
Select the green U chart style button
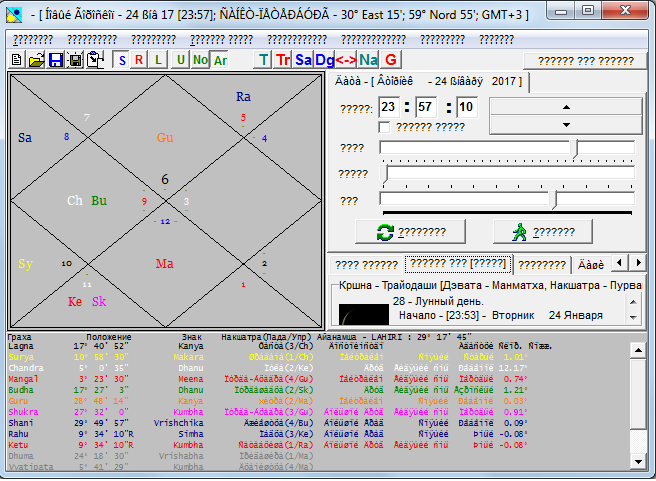pyautogui.click(x=180, y=60)
